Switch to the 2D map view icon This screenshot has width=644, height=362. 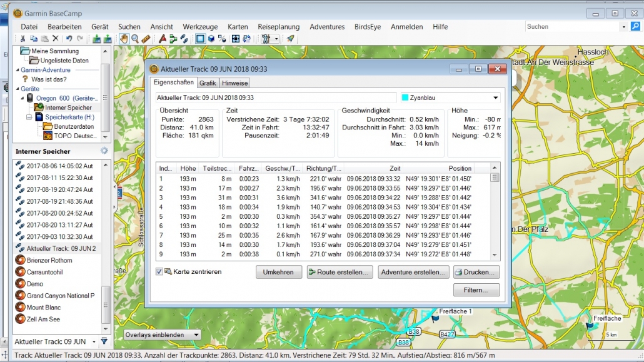pos(200,39)
